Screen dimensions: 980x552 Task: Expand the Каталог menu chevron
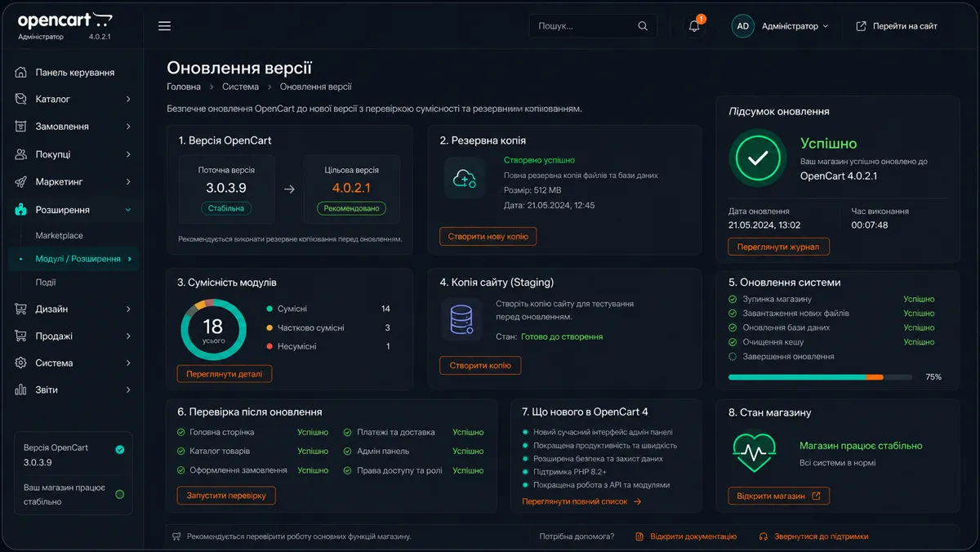[128, 99]
